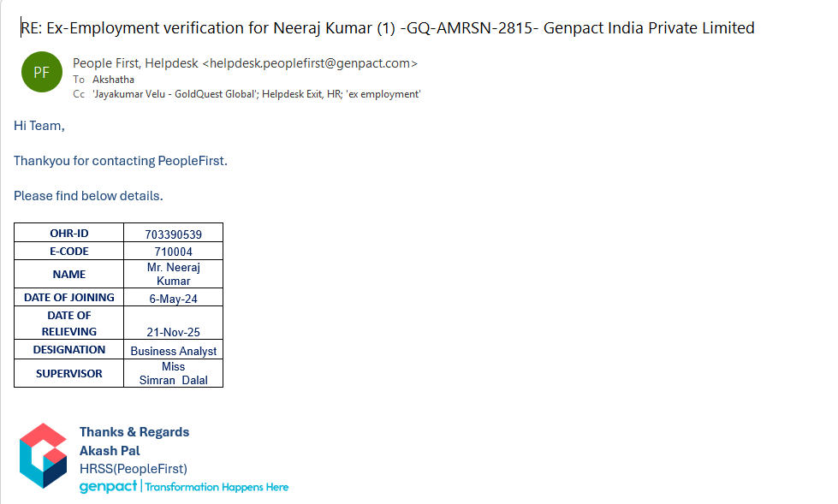
Task: Click the OHR-ID value 703390539
Action: pyautogui.click(x=173, y=234)
